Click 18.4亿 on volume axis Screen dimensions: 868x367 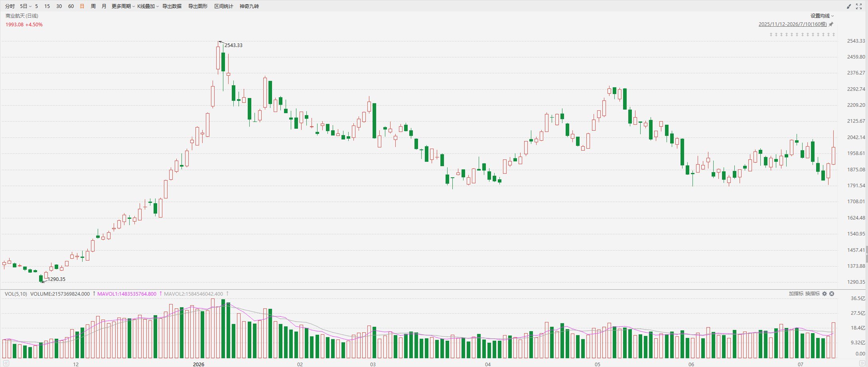pyautogui.click(x=858, y=328)
